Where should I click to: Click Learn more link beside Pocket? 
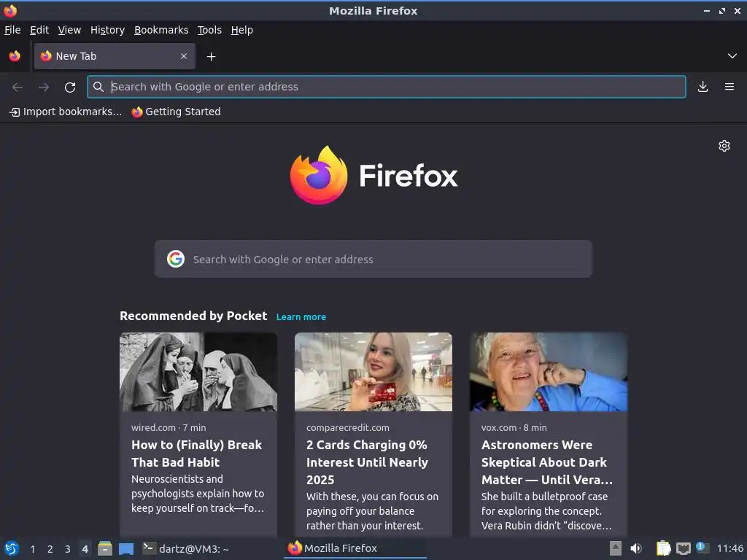(x=301, y=317)
